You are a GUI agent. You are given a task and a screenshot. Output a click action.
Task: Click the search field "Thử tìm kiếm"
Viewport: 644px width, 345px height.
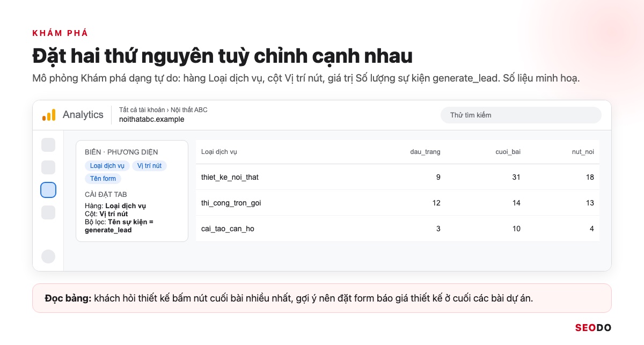521,115
